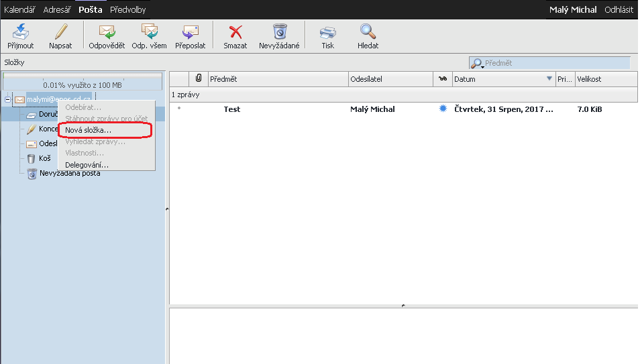The image size is (640, 364).
Task: Select the Koš trash folder icon
Action: click(31, 158)
